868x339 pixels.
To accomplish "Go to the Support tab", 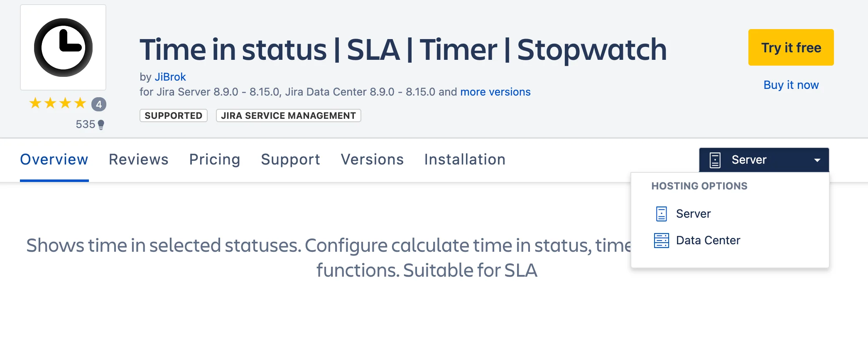I will click(x=290, y=160).
